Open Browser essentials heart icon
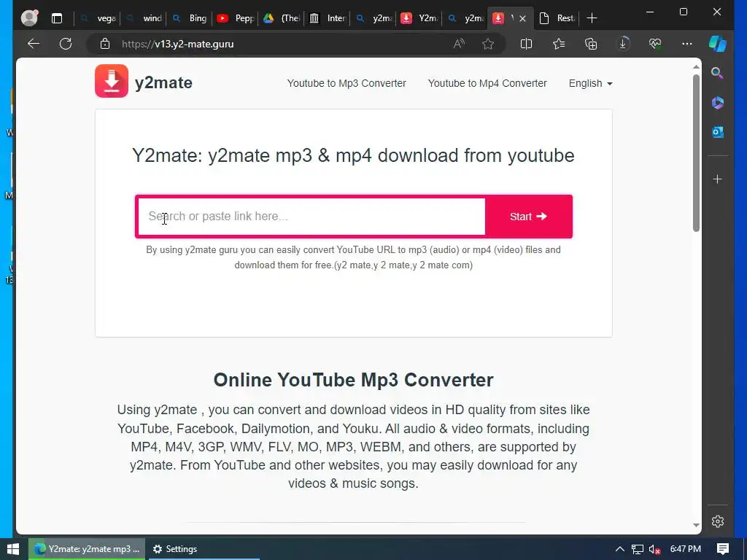The height and width of the screenshot is (560, 747). coord(655,44)
